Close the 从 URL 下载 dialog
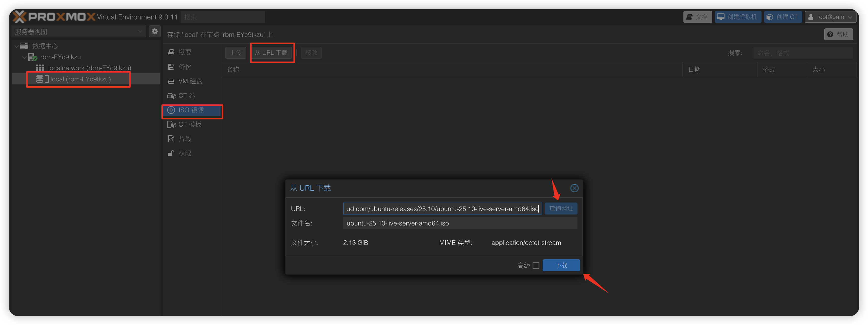Screen dimensions: 868x325 click(x=574, y=188)
